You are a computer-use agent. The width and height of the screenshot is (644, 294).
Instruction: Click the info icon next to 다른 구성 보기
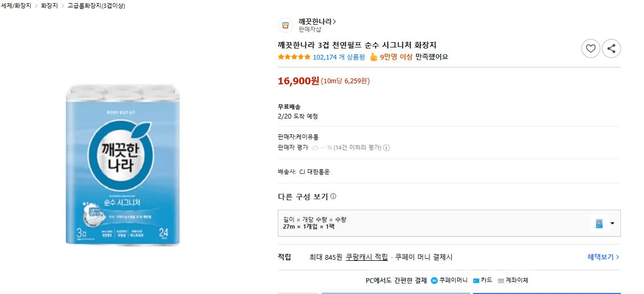coord(333,197)
